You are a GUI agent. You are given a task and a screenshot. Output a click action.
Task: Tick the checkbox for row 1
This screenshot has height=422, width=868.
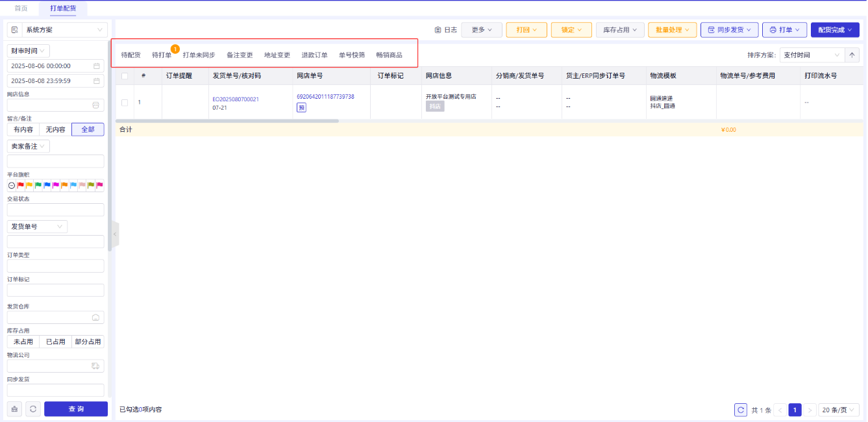point(125,103)
